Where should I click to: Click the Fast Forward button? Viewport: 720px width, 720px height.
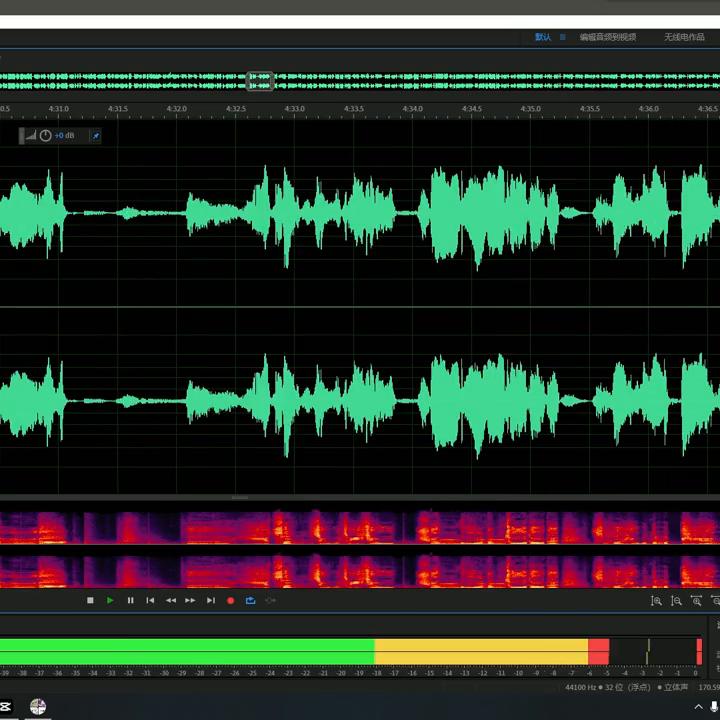190,600
